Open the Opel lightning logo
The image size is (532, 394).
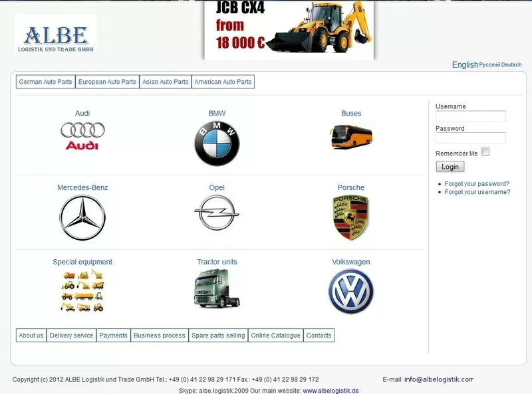217,213
